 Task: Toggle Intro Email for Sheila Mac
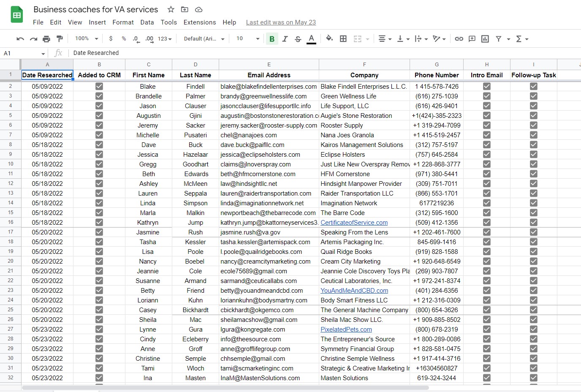(x=487, y=319)
